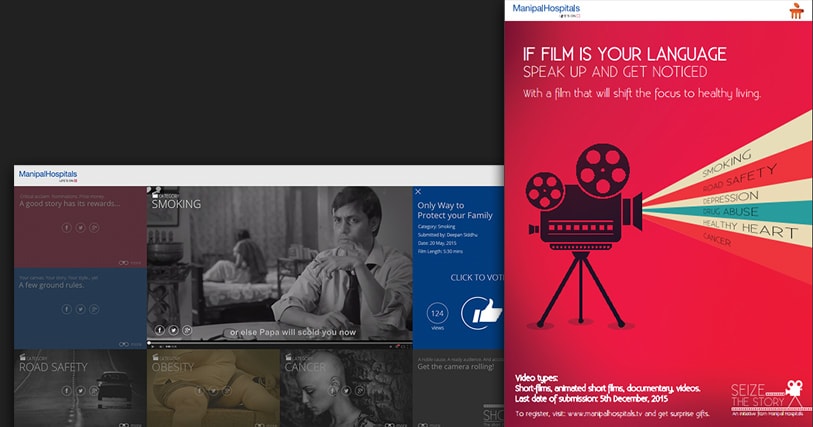This screenshot has width=813, height=427.
Task: Share Smoking video on Google Plus
Action: tap(187, 330)
